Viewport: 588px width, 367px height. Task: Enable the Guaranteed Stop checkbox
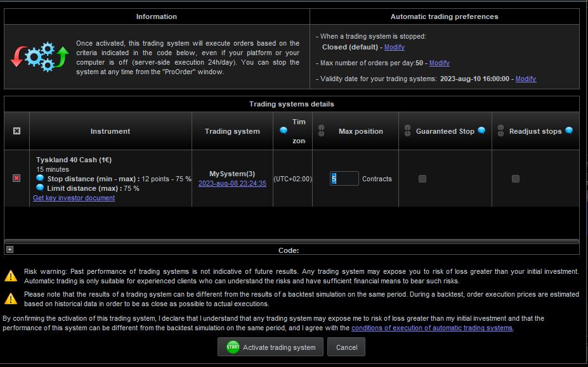point(422,179)
